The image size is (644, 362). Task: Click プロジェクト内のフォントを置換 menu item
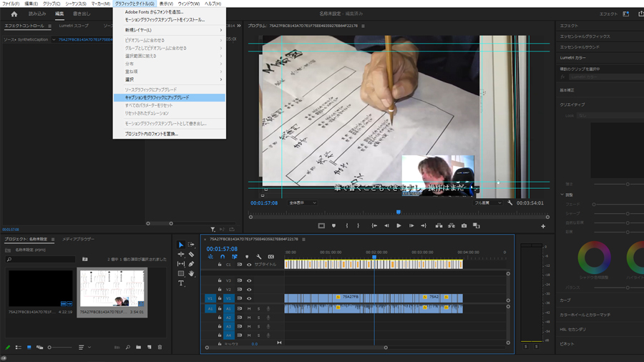[170, 134]
